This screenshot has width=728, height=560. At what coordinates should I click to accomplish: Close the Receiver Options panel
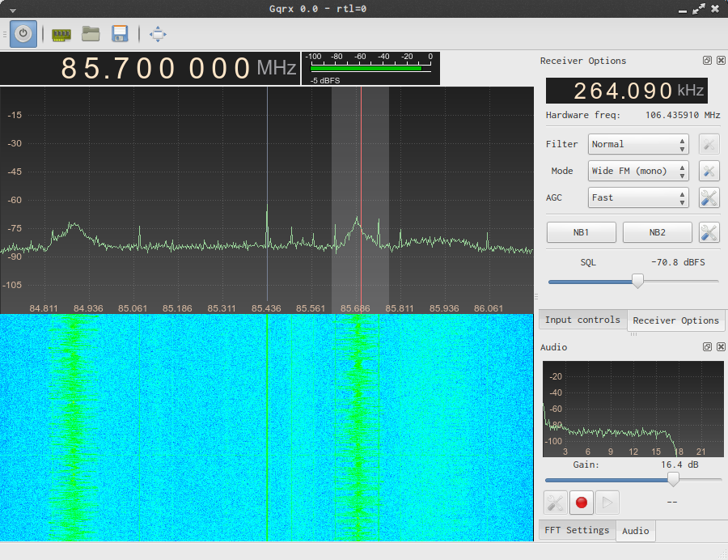(721, 61)
